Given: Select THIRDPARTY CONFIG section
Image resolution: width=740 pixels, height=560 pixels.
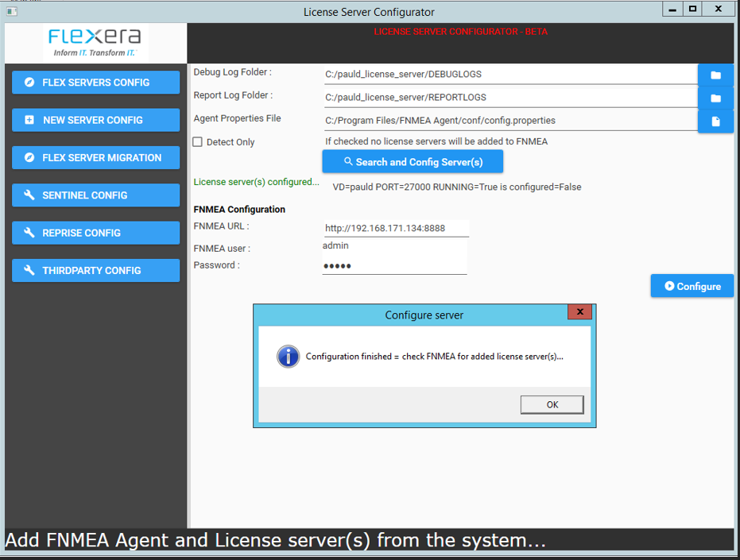Looking at the screenshot, I should (x=95, y=270).
